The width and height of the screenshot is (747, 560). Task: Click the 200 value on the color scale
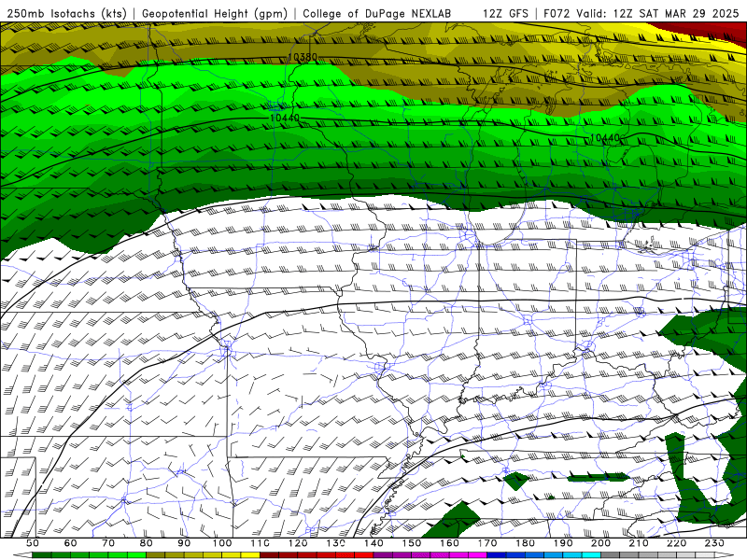(x=600, y=543)
